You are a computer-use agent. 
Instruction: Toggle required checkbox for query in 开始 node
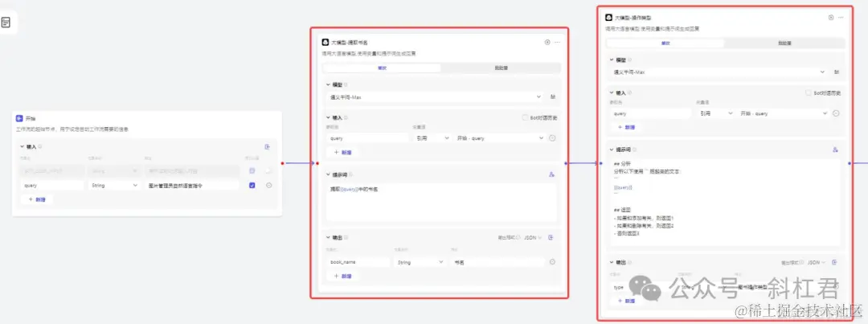pyautogui.click(x=252, y=186)
